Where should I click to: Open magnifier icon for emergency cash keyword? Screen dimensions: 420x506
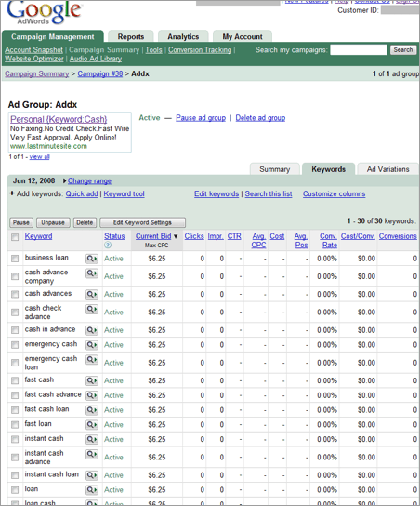click(x=92, y=345)
